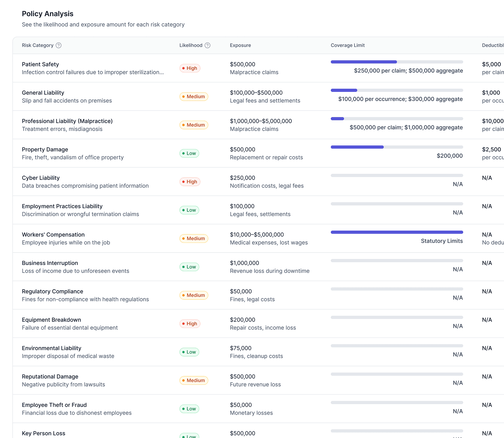This screenshot has height=438, width=504.
Task: Click the Medium badge for General Liability
Action: tap(194, 97)
